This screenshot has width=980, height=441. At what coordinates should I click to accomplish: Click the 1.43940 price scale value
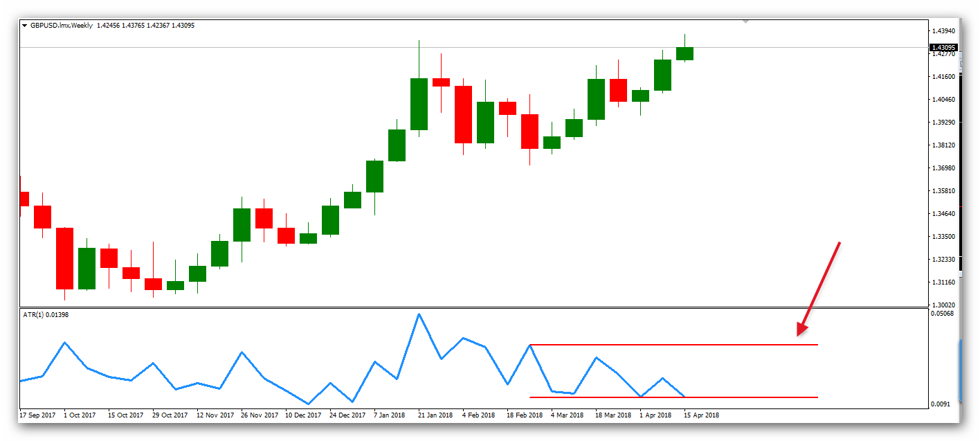(944, 31)
